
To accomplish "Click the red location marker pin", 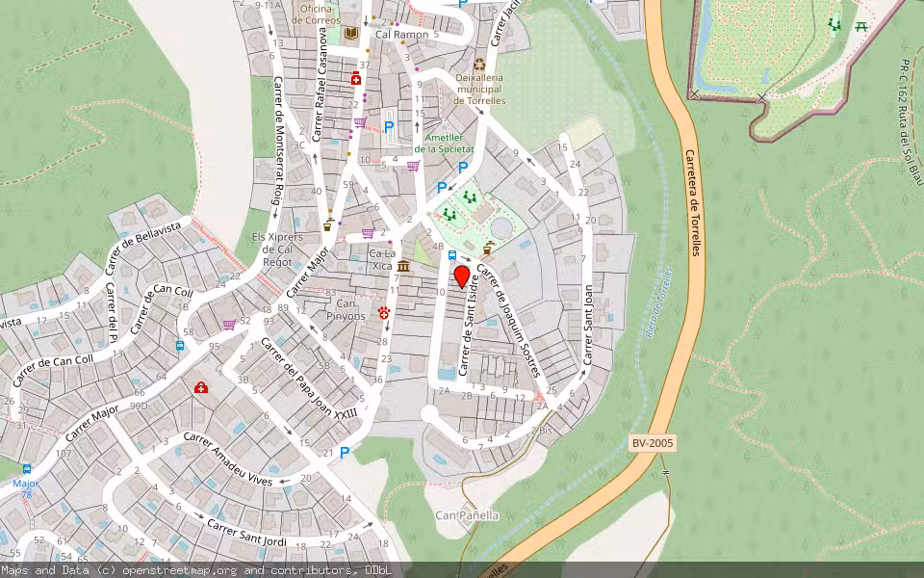I will 462,277.
